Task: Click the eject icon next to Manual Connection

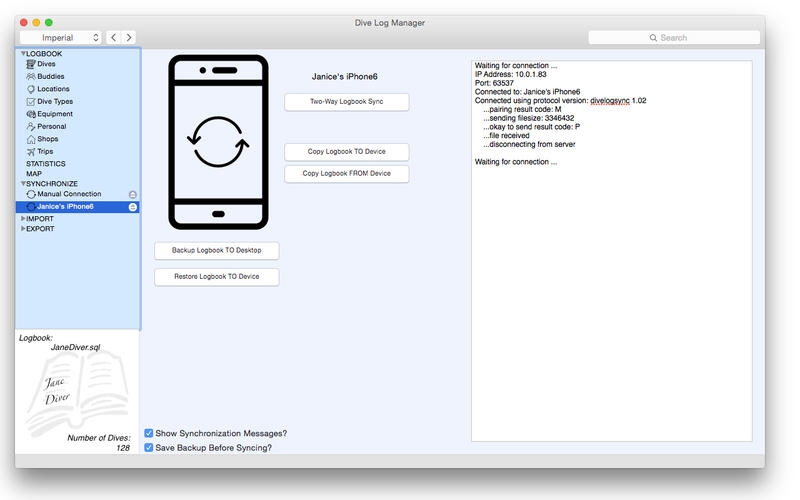Action: (133, 194)
